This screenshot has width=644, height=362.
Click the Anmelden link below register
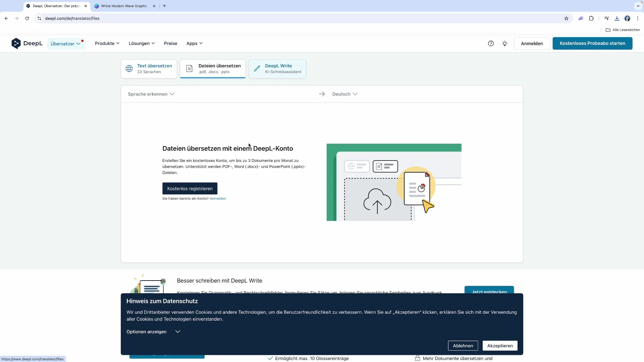(x=218, y=198)
